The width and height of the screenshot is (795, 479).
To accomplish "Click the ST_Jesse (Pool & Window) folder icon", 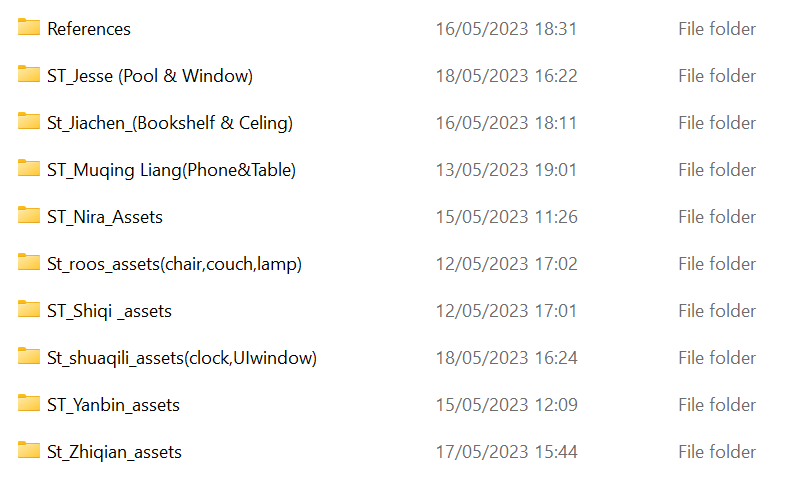I will point(29,74).
